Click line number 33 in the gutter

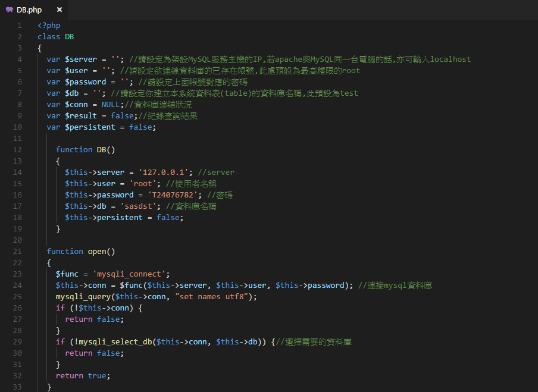pyautogui.click(x=17, y=387)
